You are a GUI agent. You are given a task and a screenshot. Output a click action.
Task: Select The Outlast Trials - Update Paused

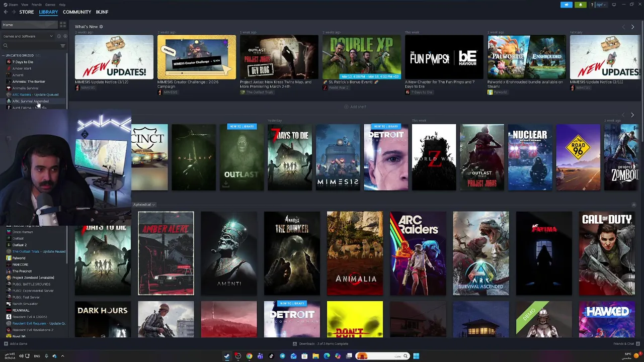[39, 251]
